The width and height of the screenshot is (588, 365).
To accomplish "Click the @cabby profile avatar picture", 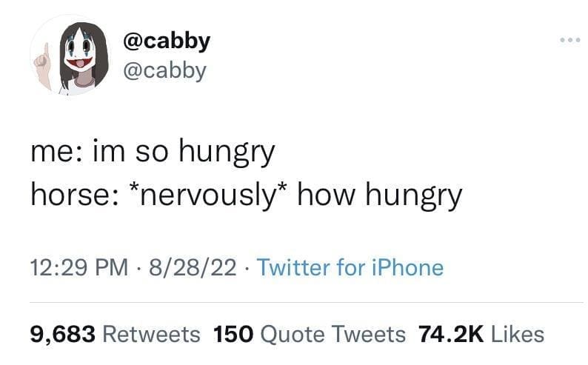I will tap(66, 56).
